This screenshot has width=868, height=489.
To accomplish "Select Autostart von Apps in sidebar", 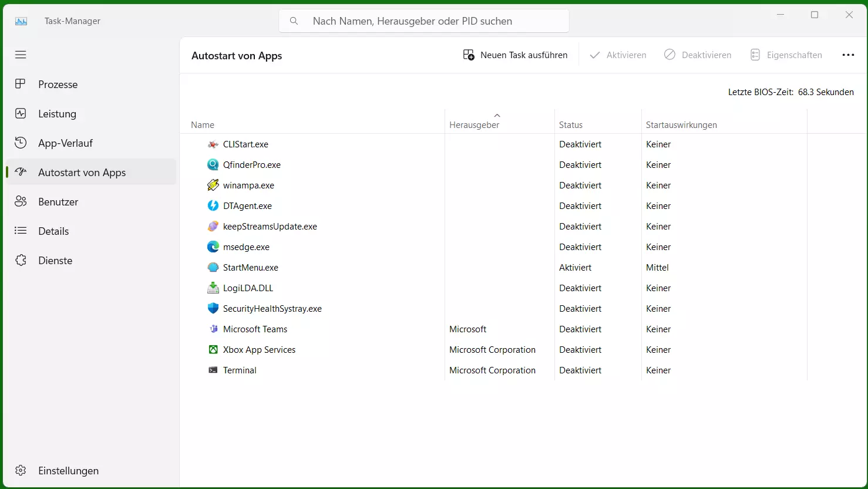I will [x=91, y=173].
